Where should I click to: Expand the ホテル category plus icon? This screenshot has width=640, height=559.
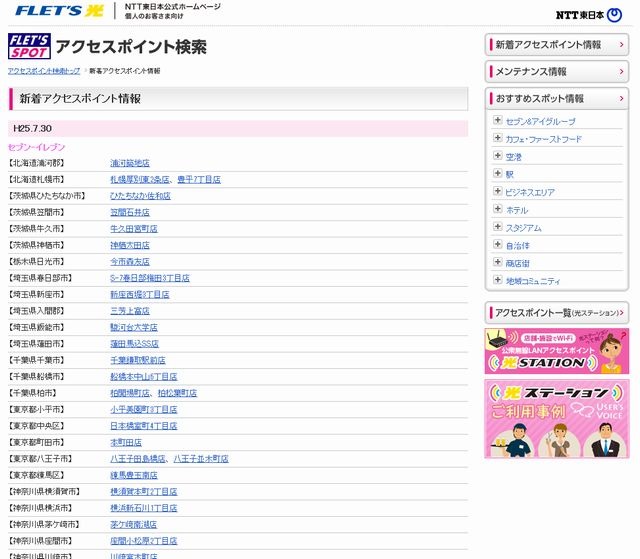[x=497, y=209]
